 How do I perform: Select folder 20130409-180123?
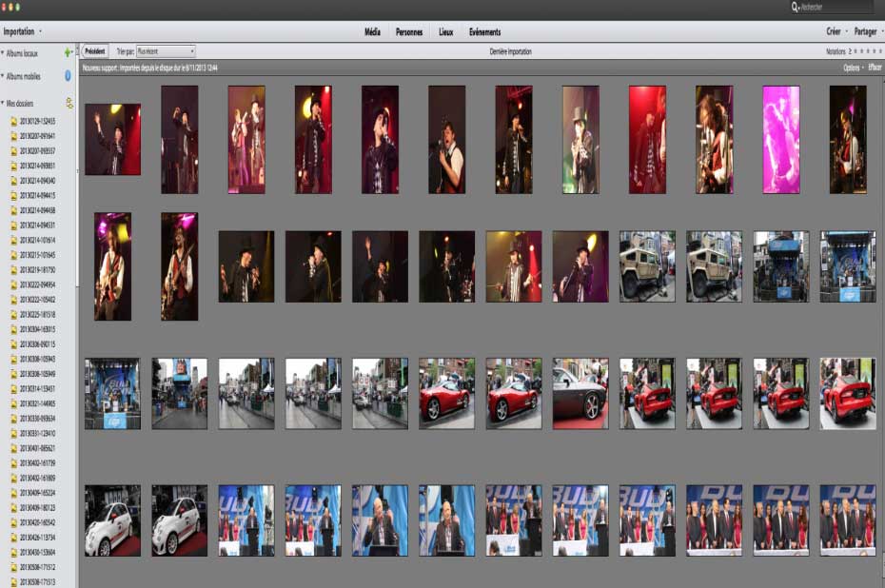[x=37, y=507]
